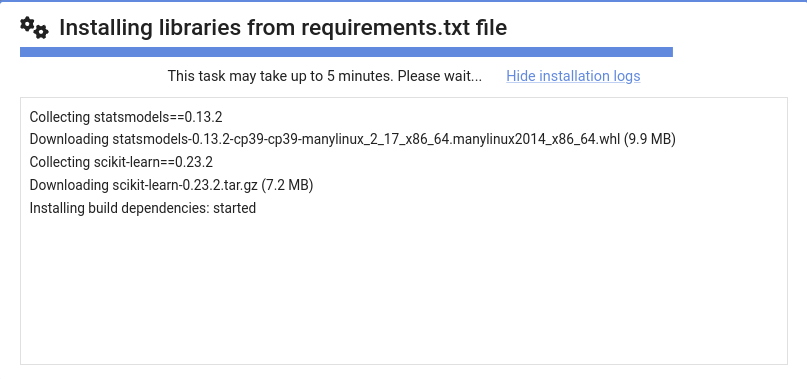
Task: Click the blue installation progress bar
Action: [x=346, y=52]
